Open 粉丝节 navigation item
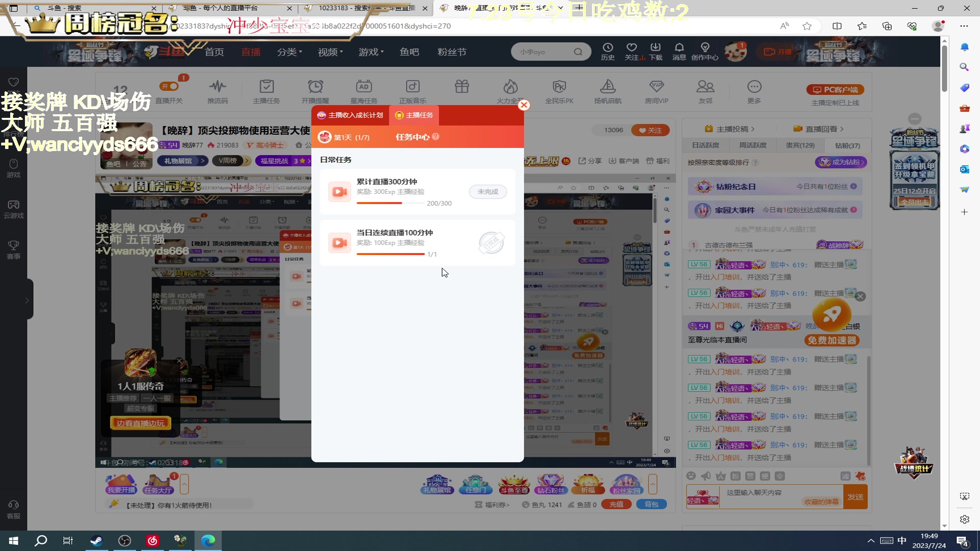980x551 pixels. [x=452, y=52]
